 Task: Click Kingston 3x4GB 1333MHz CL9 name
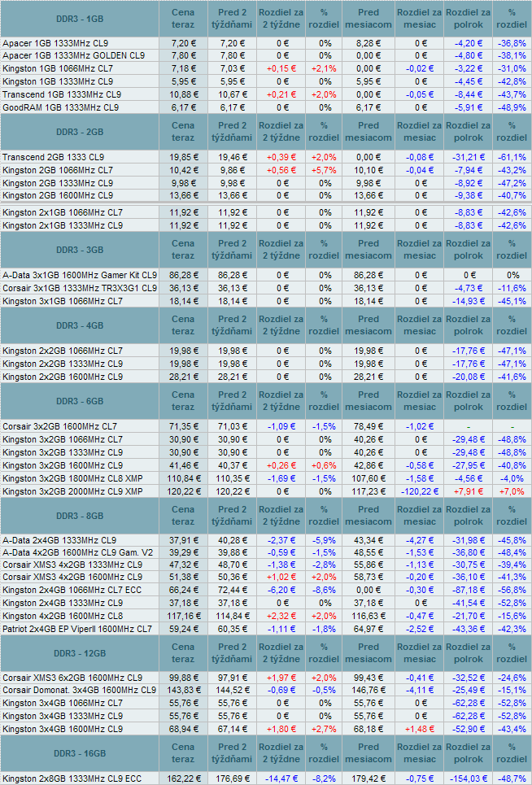(63, 716)
